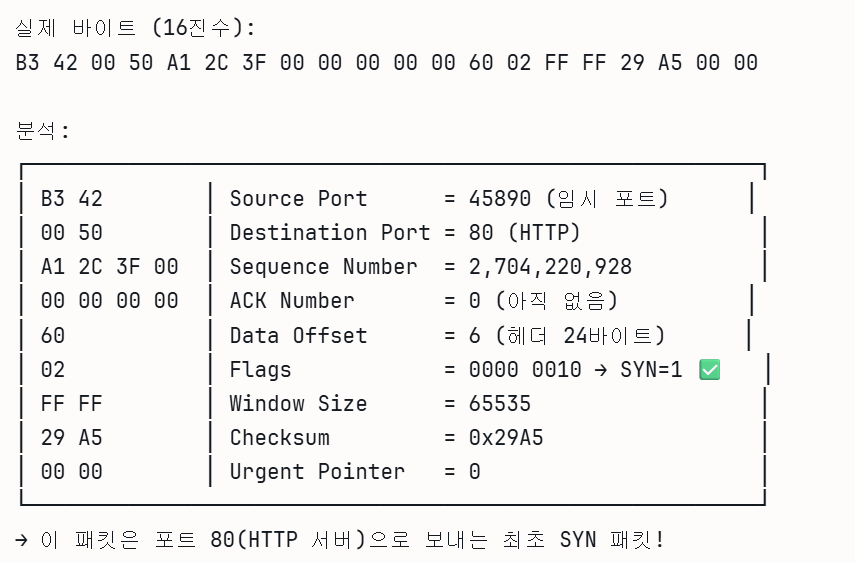Click the 'Flags' field name
The image size is (855, 563).
click(260, 370)
